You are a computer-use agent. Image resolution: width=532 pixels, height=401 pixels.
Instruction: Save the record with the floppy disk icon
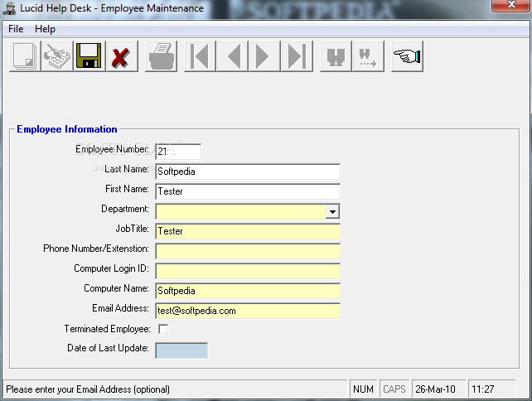89,56
